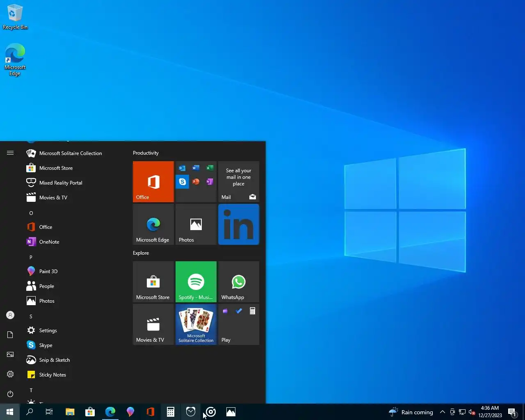Open the Photos icon on the taskbar

pyautogui.click(x=231, y=412)
